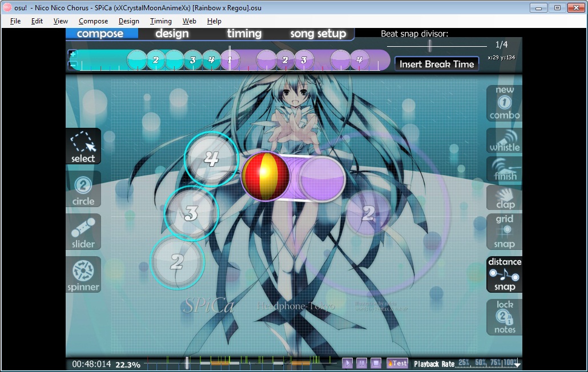Select the compose editor tab
Image resolution: width=588 pixels, height=372 pixels.
(x=100, y=33)
